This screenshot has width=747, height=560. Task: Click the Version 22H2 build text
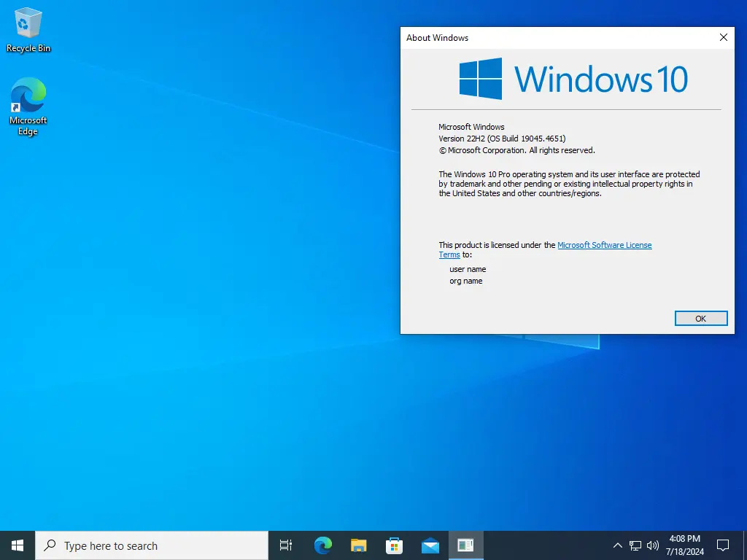pos(502,139)
